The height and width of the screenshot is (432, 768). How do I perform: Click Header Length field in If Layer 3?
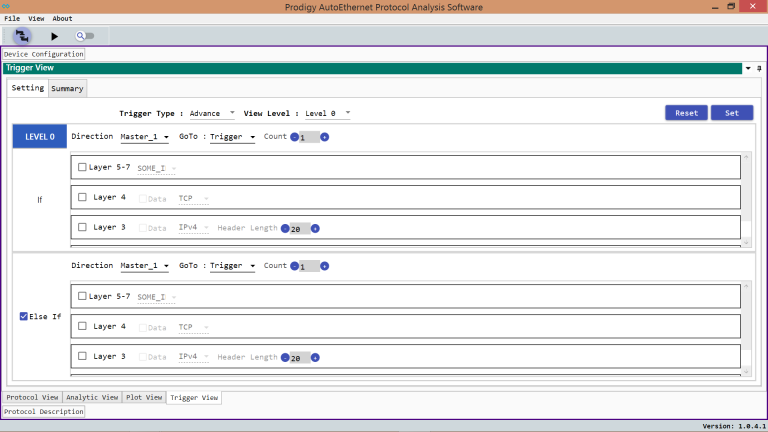[300, 229]
